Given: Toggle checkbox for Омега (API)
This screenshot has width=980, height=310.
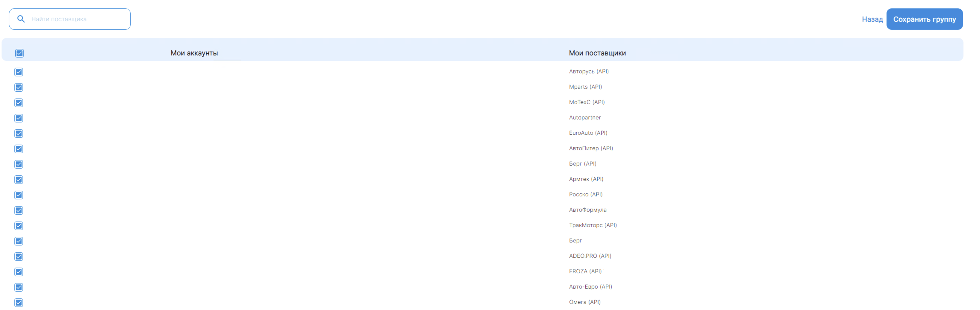Looking at the screenshot, I should pos(19,302).
